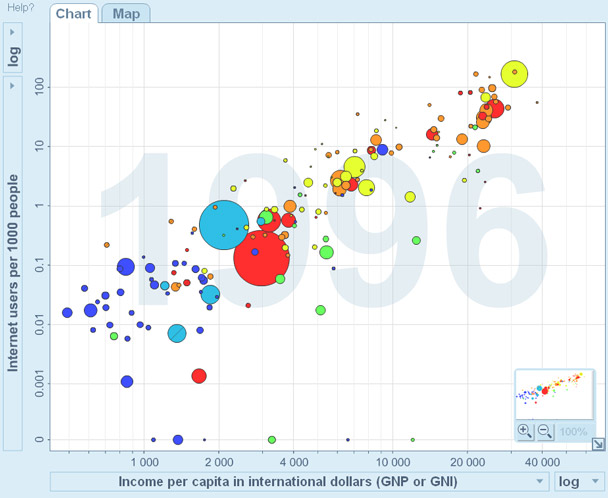Switch to the Map tab
The height and width of the screenshot is (498, 608).
[x=126, y=14]
